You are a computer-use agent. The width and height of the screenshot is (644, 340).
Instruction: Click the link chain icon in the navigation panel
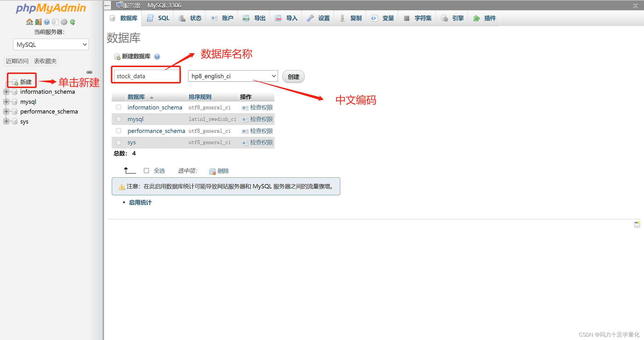pos(89,72)
